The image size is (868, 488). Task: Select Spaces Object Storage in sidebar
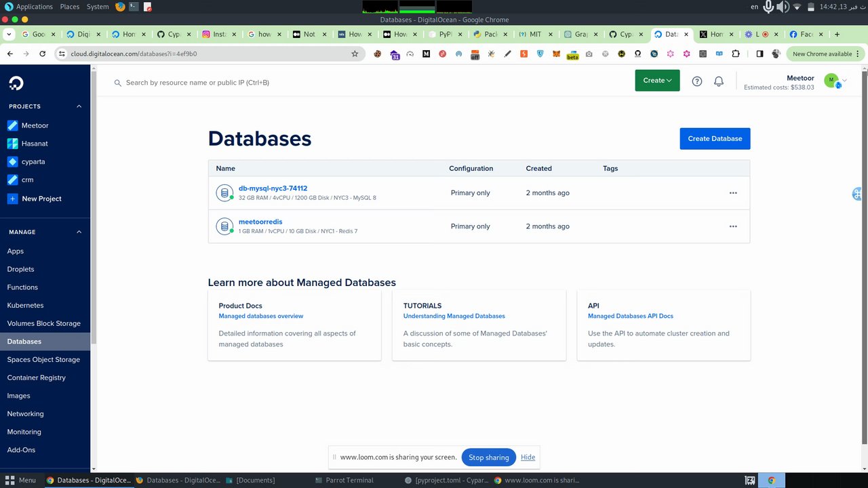[45, 360]
